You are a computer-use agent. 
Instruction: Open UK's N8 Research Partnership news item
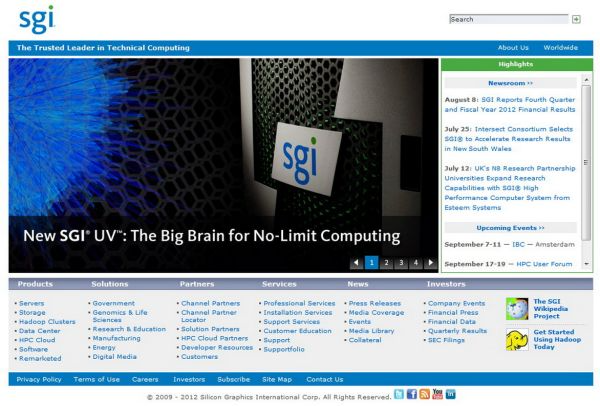point(510,188)
